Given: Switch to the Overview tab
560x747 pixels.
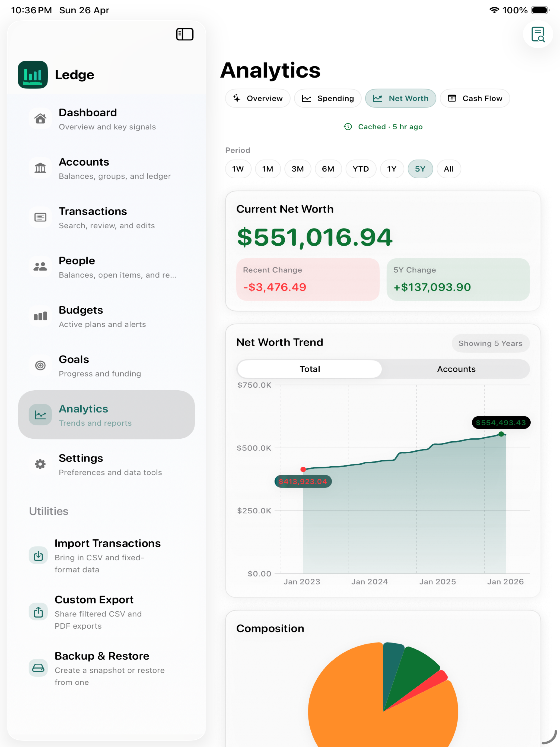Looking at the screenshot, I should click(257, 98).
